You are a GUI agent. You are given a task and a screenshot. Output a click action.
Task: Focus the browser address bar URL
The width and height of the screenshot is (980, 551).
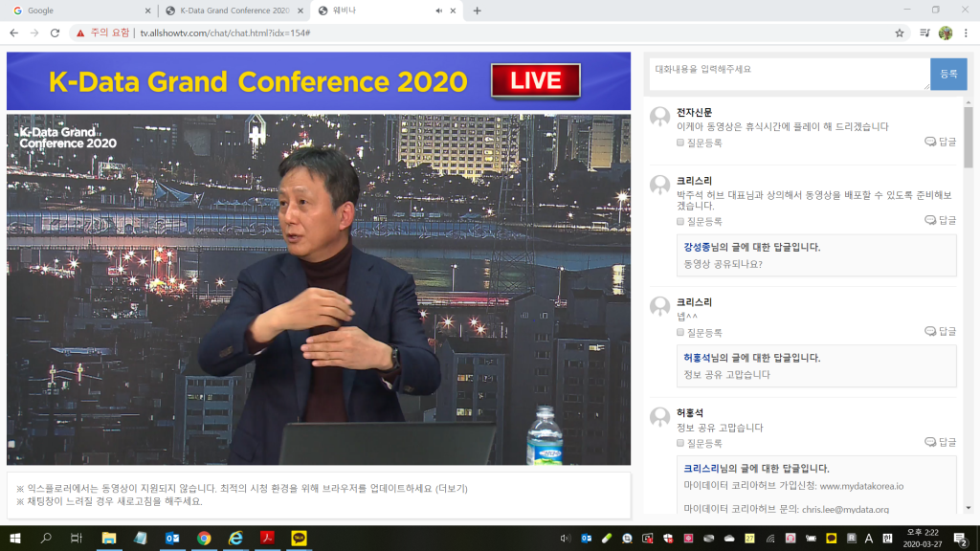tap(225, 33)
